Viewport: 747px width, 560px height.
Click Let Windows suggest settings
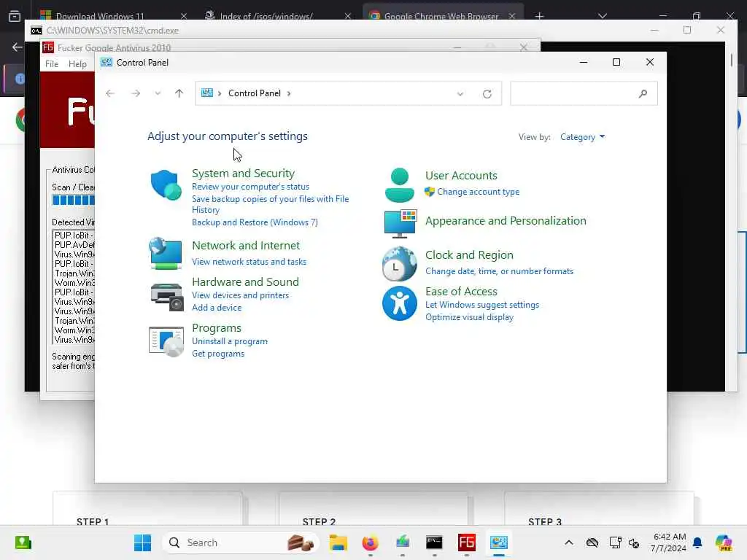click(482, 305)
